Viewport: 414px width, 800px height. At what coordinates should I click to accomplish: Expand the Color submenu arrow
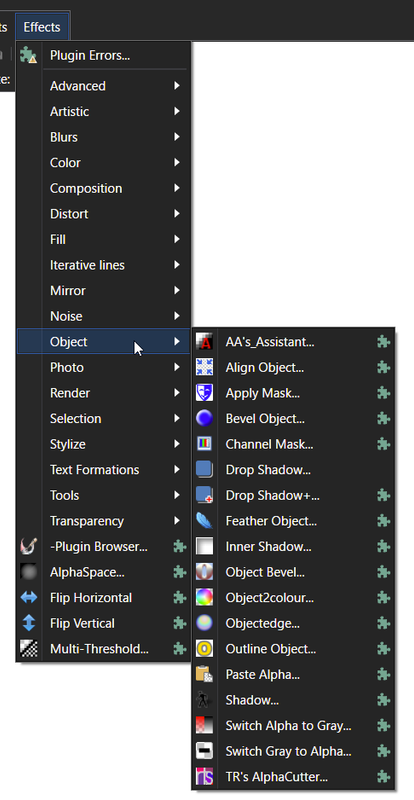tap(177, 162)
